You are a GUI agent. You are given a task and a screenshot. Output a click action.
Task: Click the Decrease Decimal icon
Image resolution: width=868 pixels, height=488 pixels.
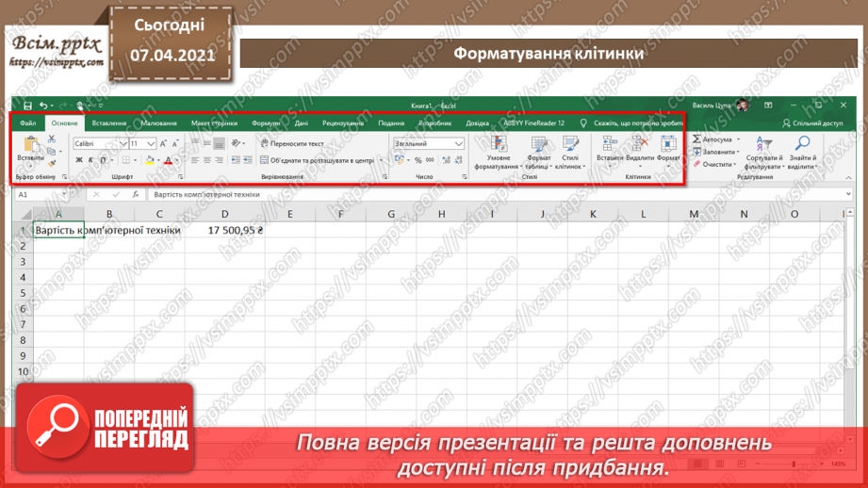point(458,160)
